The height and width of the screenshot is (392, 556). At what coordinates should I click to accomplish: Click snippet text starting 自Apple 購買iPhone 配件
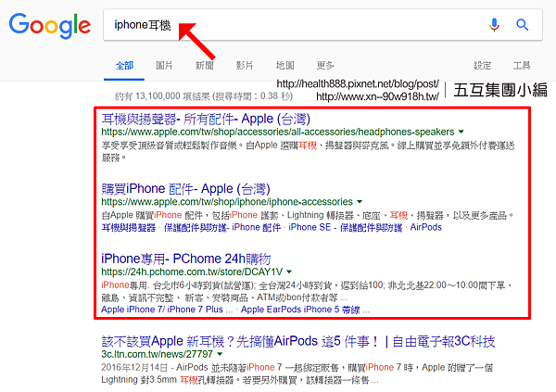pyautogui.click(x=308, y=215)
